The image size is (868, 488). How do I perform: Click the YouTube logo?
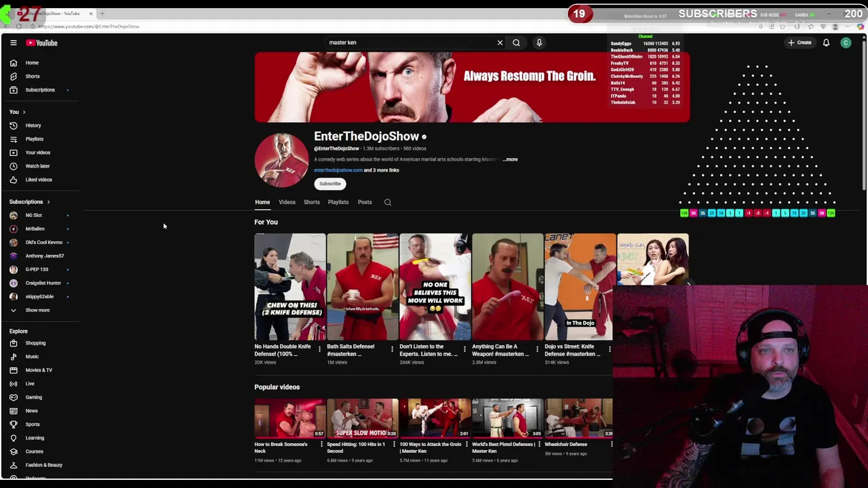(42, 43)
